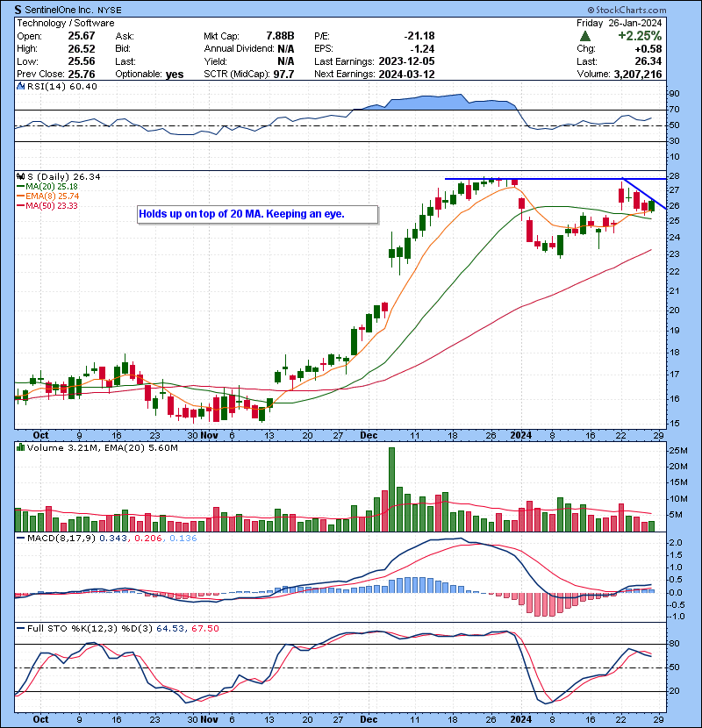Click the Nov label directly under the price chart
Viewport: 702px width, 728px height.
209,436
